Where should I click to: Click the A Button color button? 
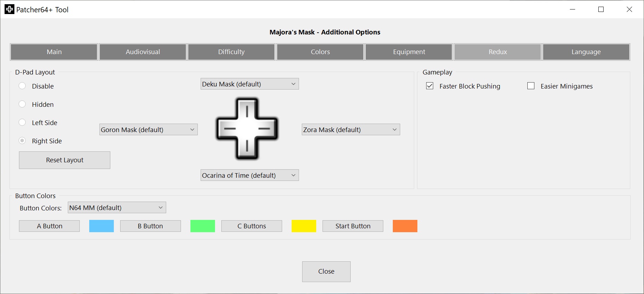click(x=50, y=226)
